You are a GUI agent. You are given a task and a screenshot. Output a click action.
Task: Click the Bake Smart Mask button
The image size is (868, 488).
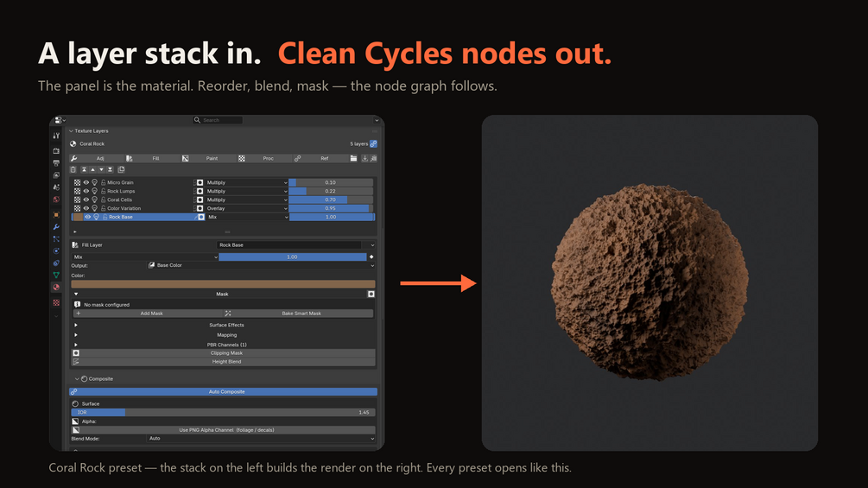point(299,314)
